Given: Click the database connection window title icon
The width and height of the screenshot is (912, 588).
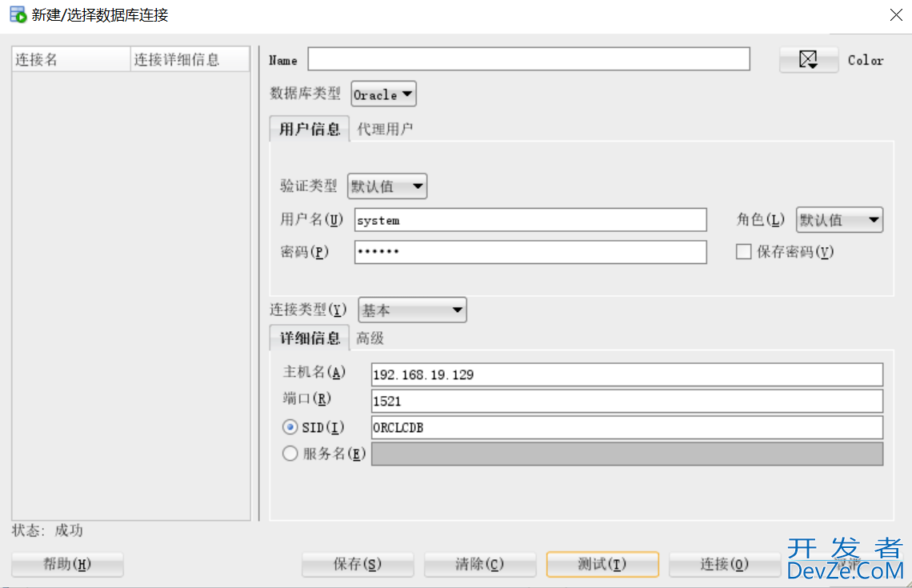Looking at the screenshot, I should (x=18, y=14).
